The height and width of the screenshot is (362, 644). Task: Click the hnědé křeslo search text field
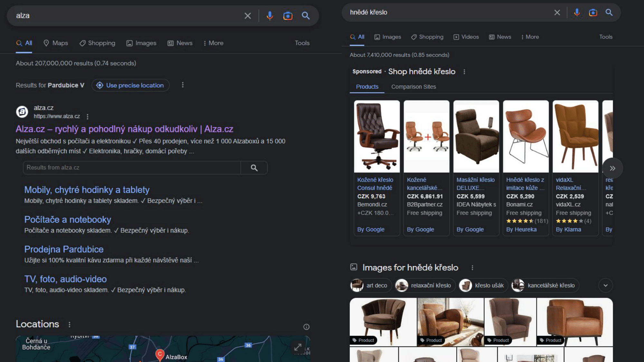[449, 13]
